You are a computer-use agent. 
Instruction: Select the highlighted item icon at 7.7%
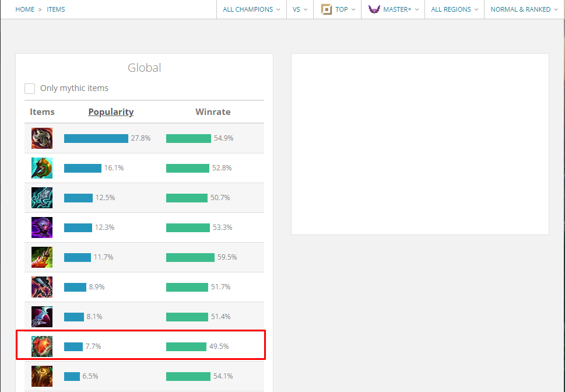[x=42, y=346]
